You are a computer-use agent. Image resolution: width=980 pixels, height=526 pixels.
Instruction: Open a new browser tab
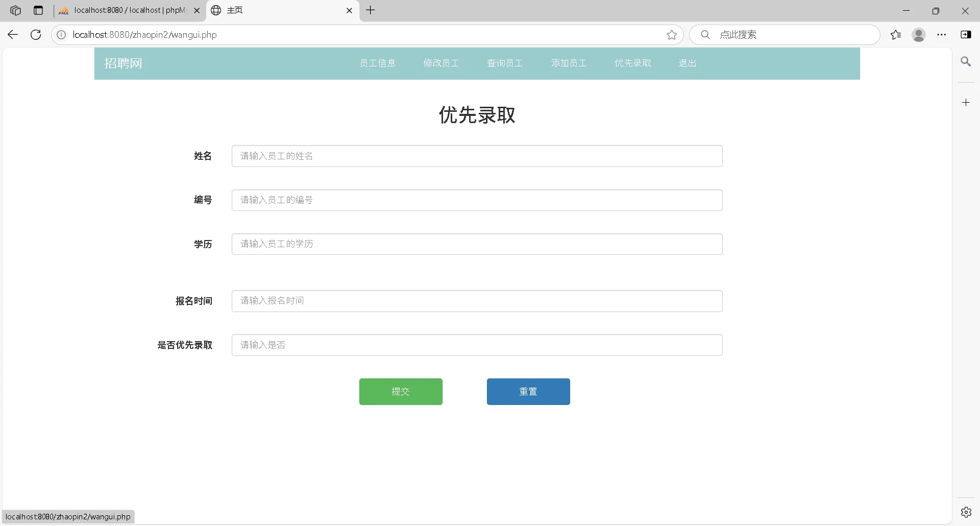[x=371, y=10]
